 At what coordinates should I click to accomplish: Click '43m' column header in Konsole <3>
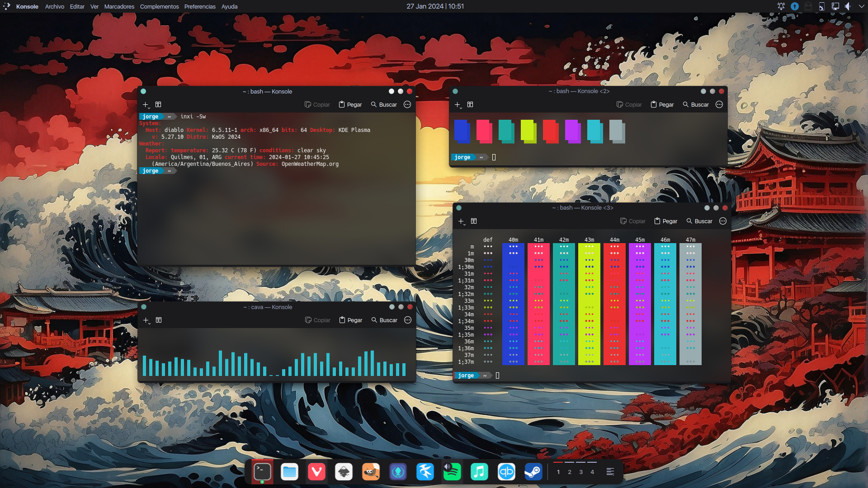click(x=589, y=240)
